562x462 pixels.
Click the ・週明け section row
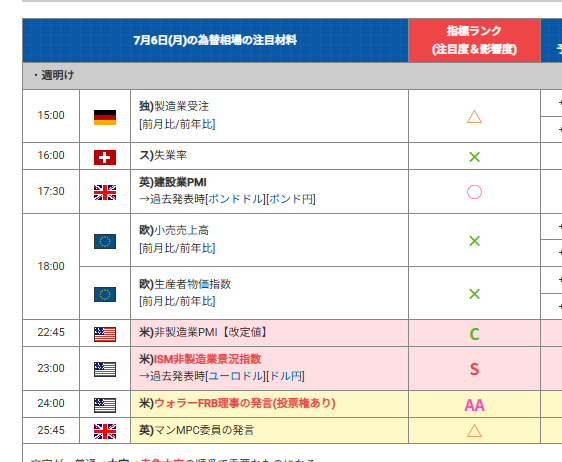[x=292, y=75]
